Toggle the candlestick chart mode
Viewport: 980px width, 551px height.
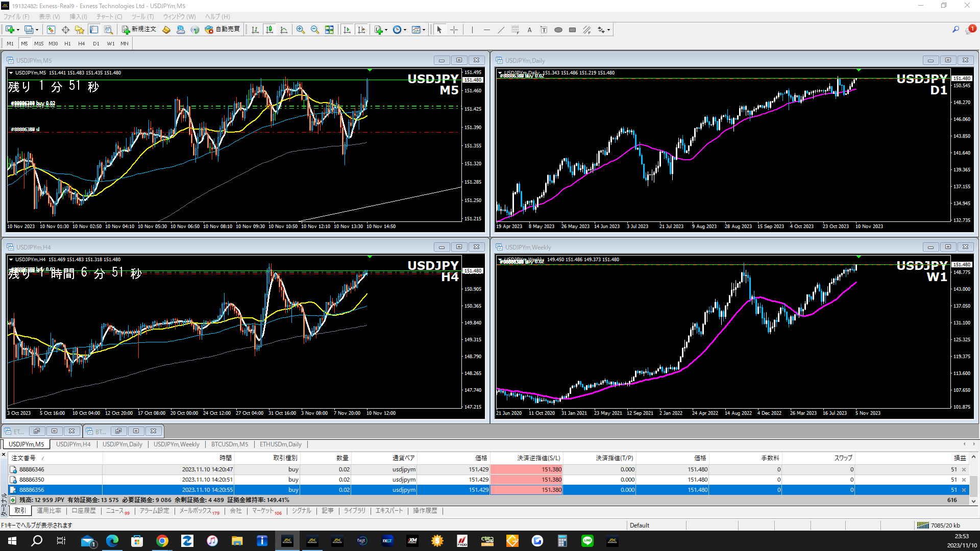(x=269, y=30)
